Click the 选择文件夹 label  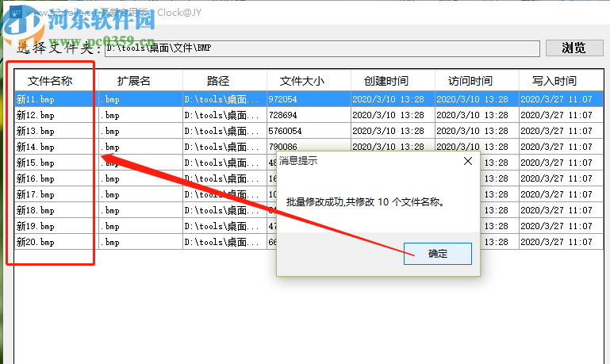click(59, 48)
